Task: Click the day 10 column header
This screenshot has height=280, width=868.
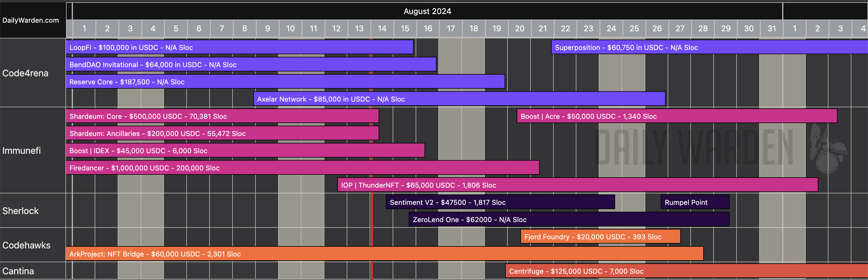Action: coord(290,28)
